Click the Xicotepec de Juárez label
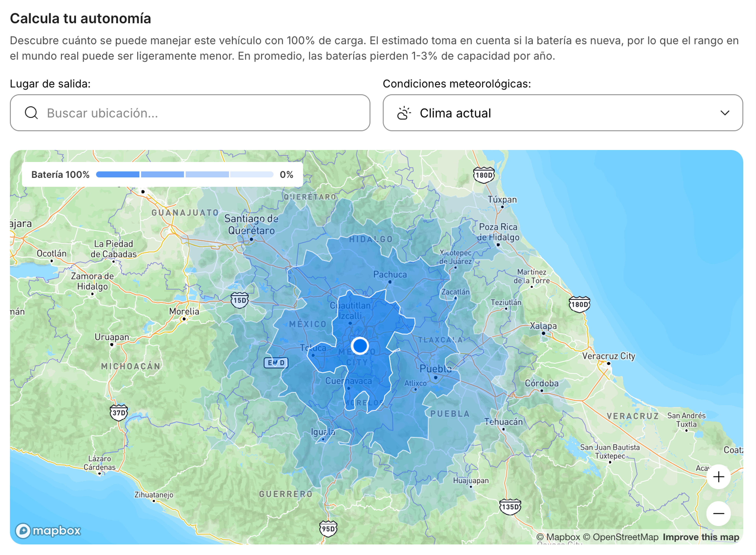This screenshot has width=756, height=555. tap(456, 257)
